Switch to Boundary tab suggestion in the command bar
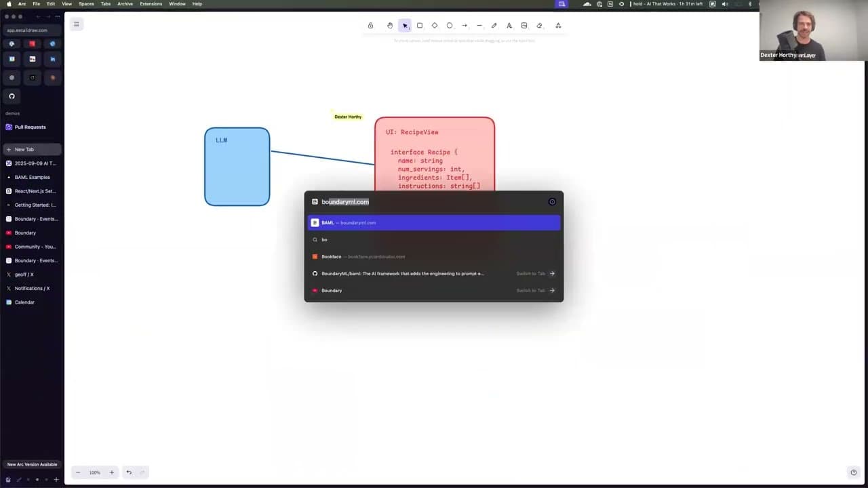 click(434, 291)
